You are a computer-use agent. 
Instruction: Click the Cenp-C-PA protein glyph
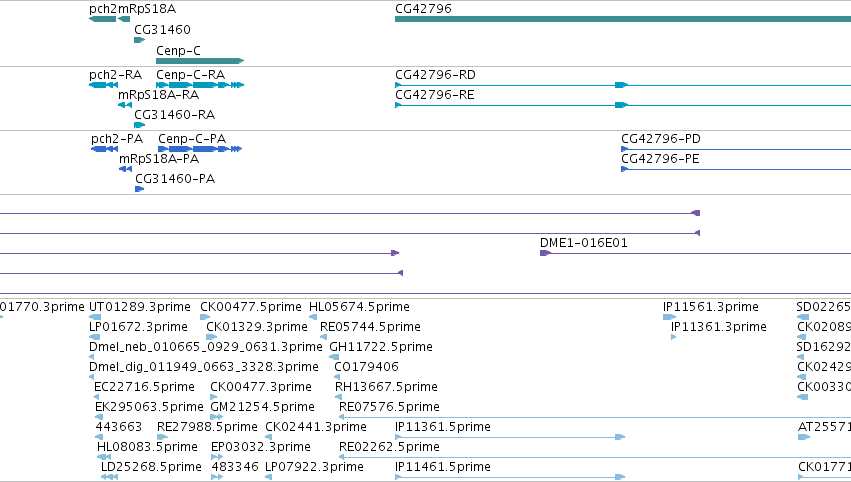(200, 149)
